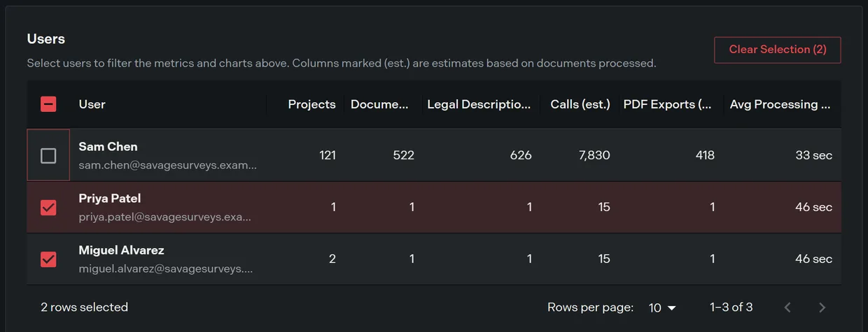Click the Users section heading
The image size is (868, 332).
coord(46,39)
